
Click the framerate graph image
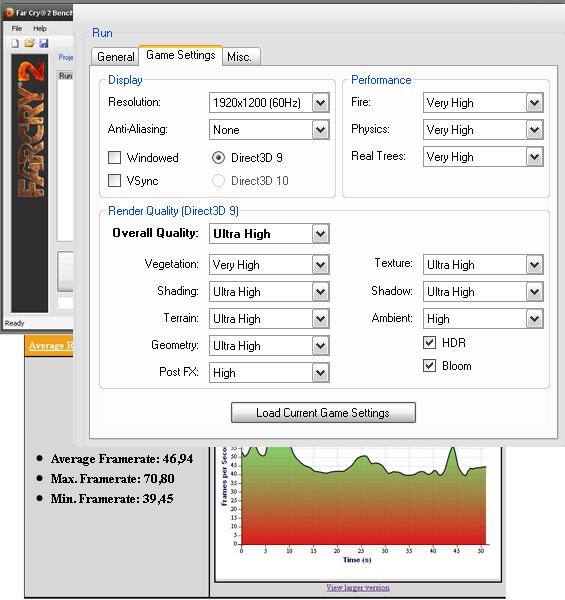tap(358, 513)
